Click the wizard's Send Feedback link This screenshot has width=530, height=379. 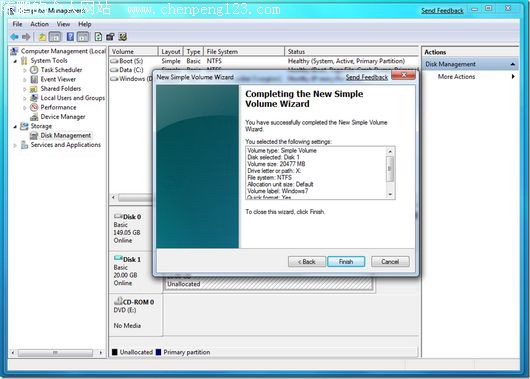[x=367, y=77]
